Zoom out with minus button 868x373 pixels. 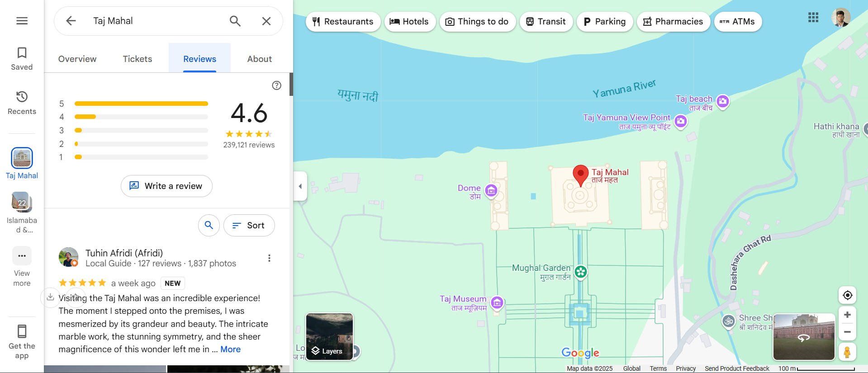(848, 332)
